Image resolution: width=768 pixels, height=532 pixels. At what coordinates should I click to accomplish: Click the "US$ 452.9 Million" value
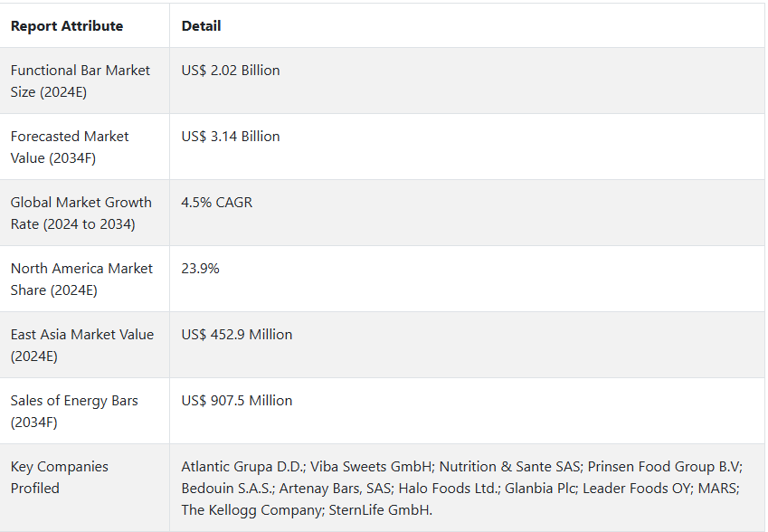click(237, 335)
